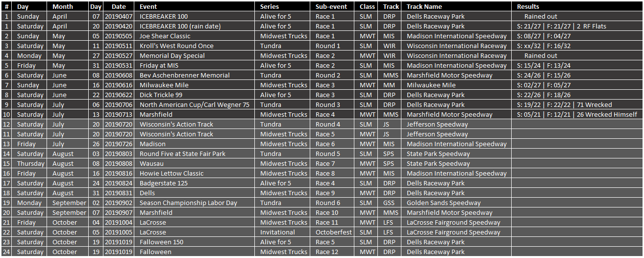Select the Race 7 sub-event cell

coord(334,163)
